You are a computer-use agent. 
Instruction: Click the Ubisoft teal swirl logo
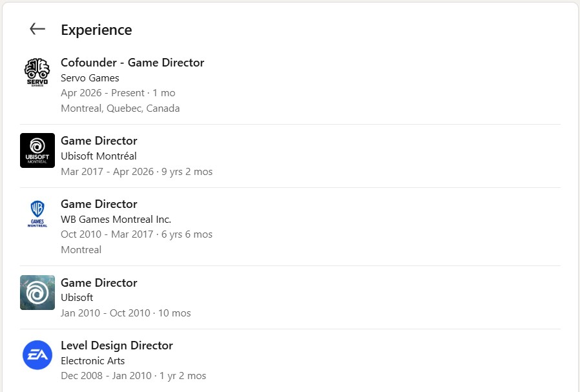pos(37,293)
